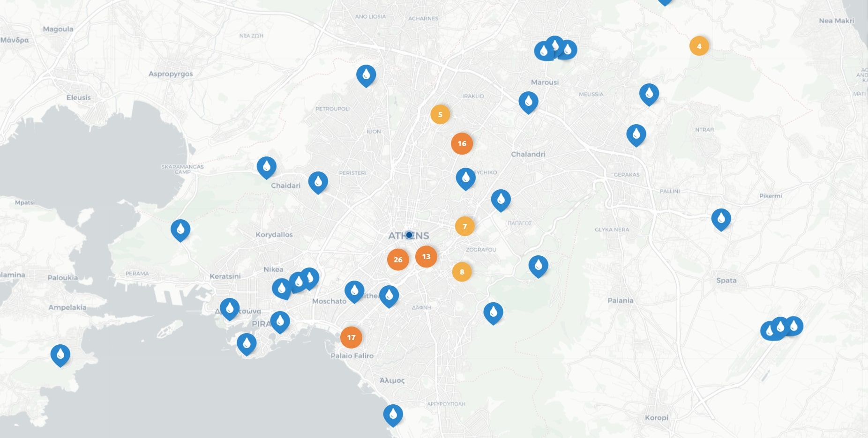
Task: Select water drop marker on Salamina island
Action: tap(60, 355)
